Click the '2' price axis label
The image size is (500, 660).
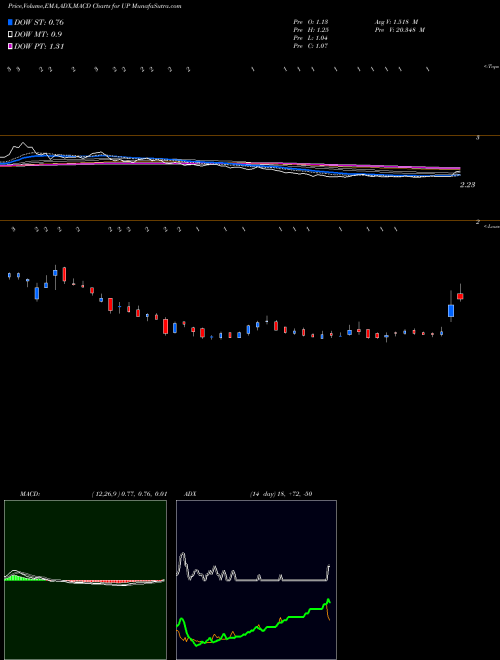477,222
